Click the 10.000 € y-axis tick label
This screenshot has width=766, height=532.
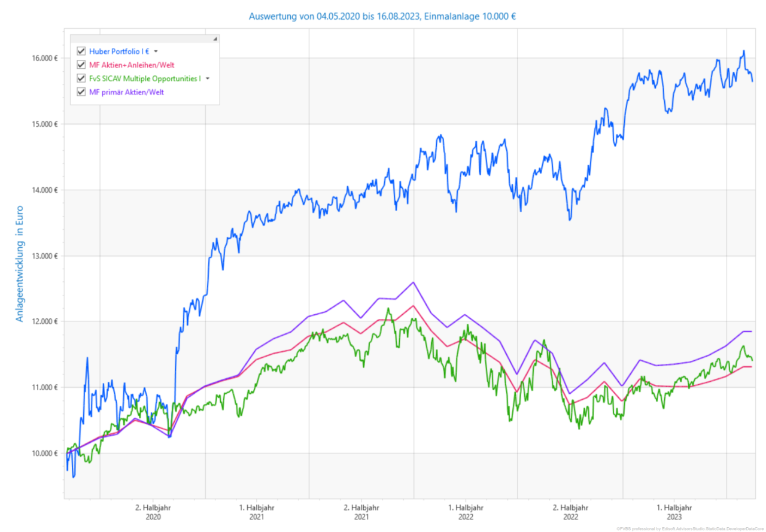45,453
